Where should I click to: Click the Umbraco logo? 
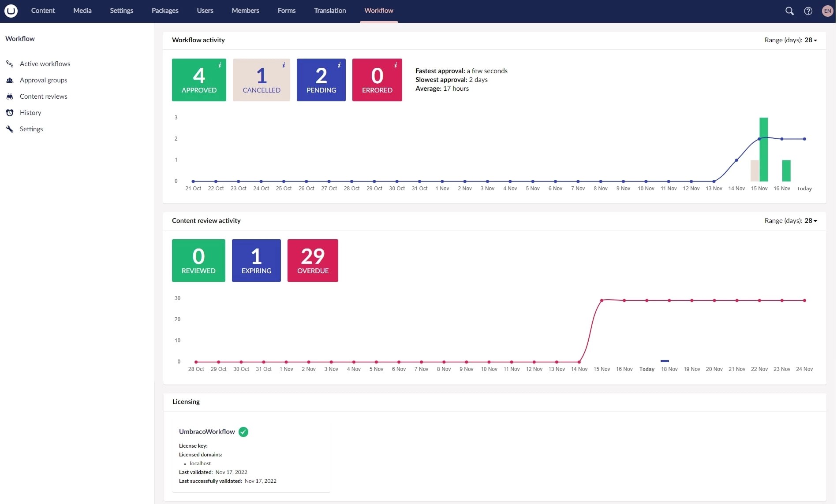click(x=11, y=11)
